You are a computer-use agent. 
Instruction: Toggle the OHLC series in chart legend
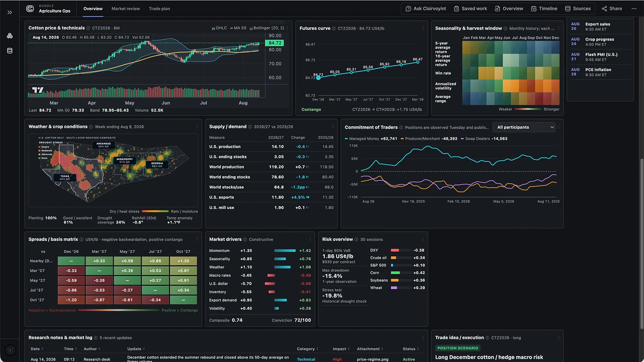219,28
